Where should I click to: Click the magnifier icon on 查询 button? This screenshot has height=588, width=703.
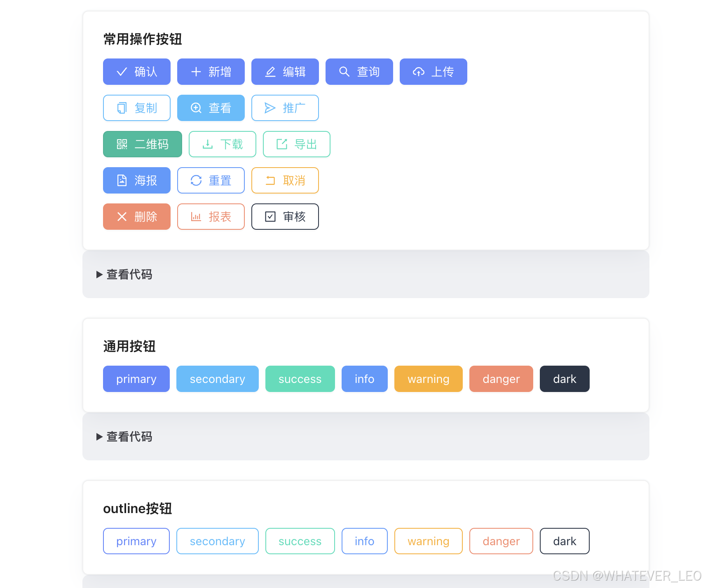pos(344,72)
